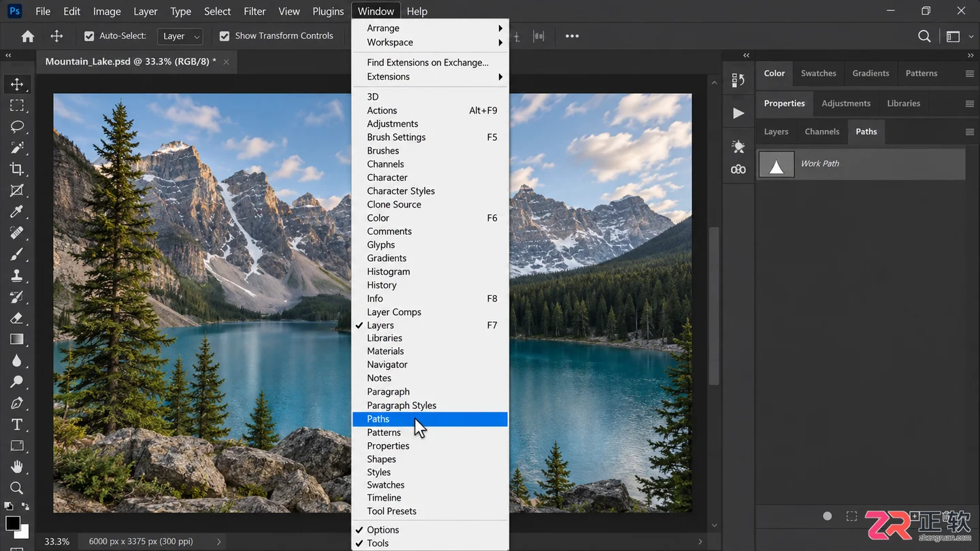The width and height of the screenshot is (980, 551).
Task: Expand the status bar info arrow
Action: tap(218, 541)
